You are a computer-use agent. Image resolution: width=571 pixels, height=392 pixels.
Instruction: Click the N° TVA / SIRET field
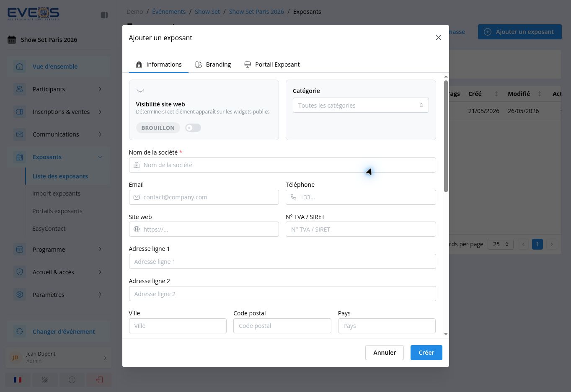pyautogui.click(x=361, y=229)
